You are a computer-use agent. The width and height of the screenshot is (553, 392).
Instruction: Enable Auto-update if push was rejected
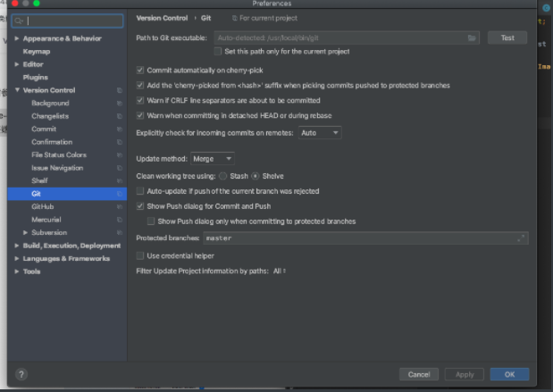coord(140,191)
